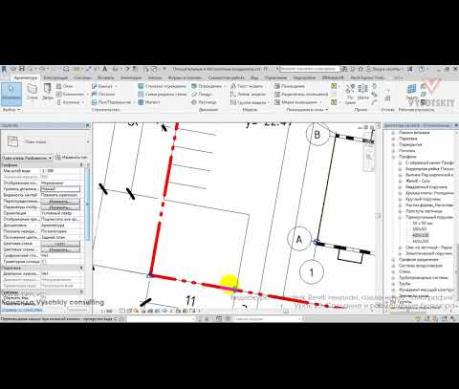Viewport: 459px width, 389px height.
Task: Click the Save icon in quick access toolbar
Action: click(x=22, y=69)
